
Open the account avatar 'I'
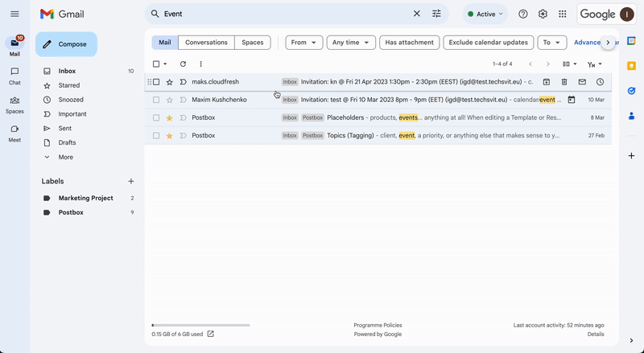pos(627,14)
